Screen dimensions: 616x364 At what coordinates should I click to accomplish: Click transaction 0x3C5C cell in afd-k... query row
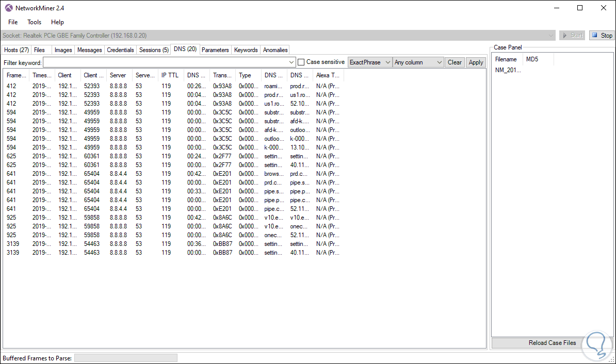click(222, 130)
